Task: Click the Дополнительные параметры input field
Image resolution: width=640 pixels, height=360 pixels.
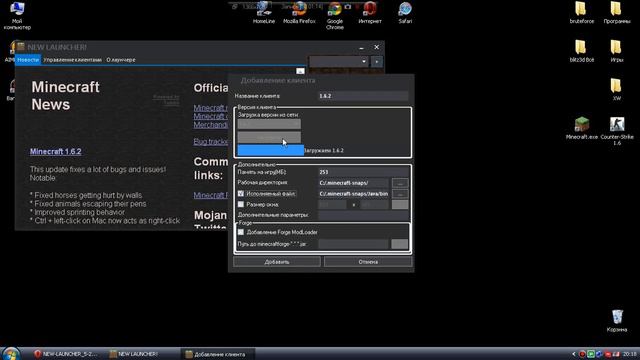Action: [363, 215]
